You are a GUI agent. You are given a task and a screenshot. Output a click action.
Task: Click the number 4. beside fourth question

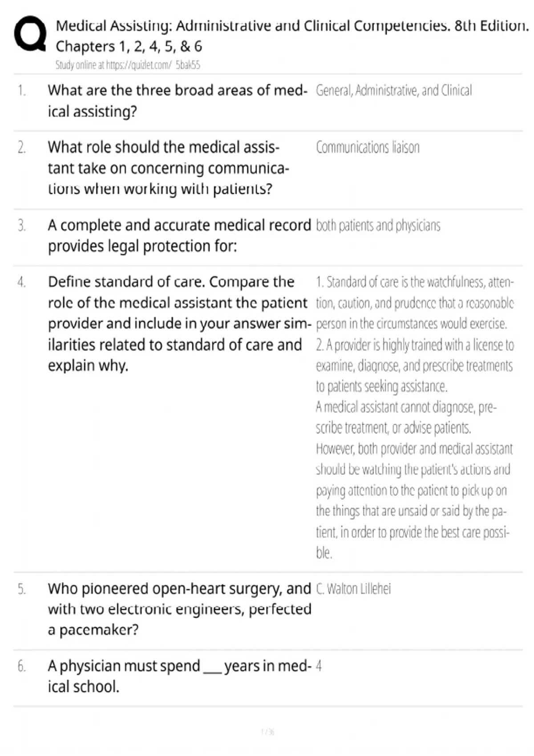coord(21,282)
